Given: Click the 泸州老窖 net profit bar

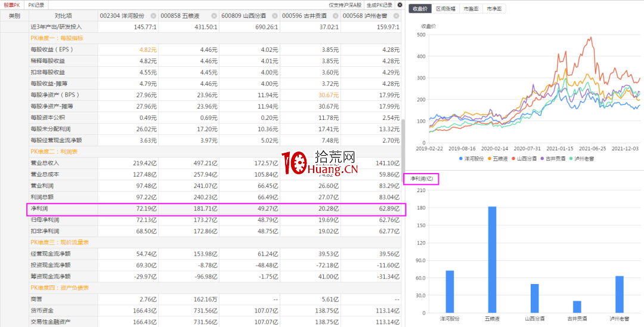Looking at the screenshot, I should tap(620, 295).
